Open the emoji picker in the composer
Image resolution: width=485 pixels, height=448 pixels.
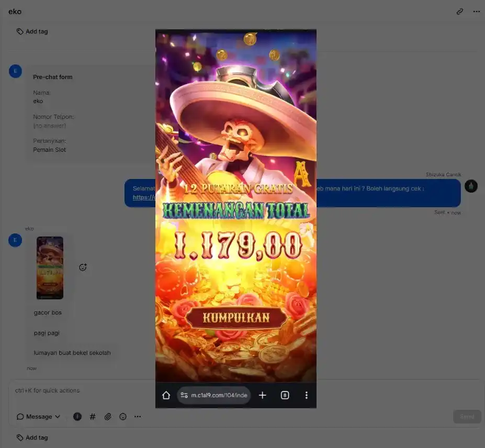[123, 417]
